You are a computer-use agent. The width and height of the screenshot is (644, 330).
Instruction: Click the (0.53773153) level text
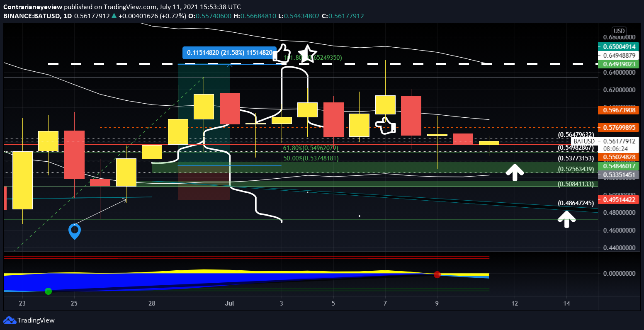click(x=576, y=158)
